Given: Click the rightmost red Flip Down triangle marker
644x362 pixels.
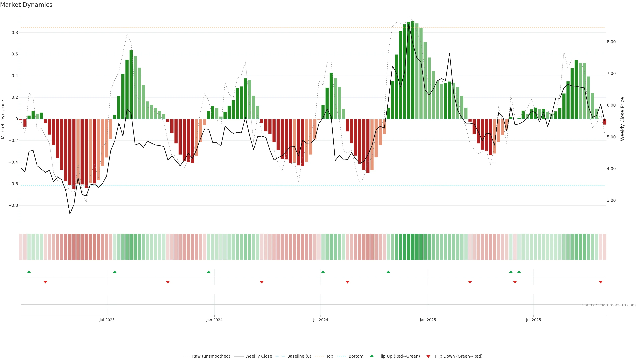Looking at the screenshot, I should 601,282.
